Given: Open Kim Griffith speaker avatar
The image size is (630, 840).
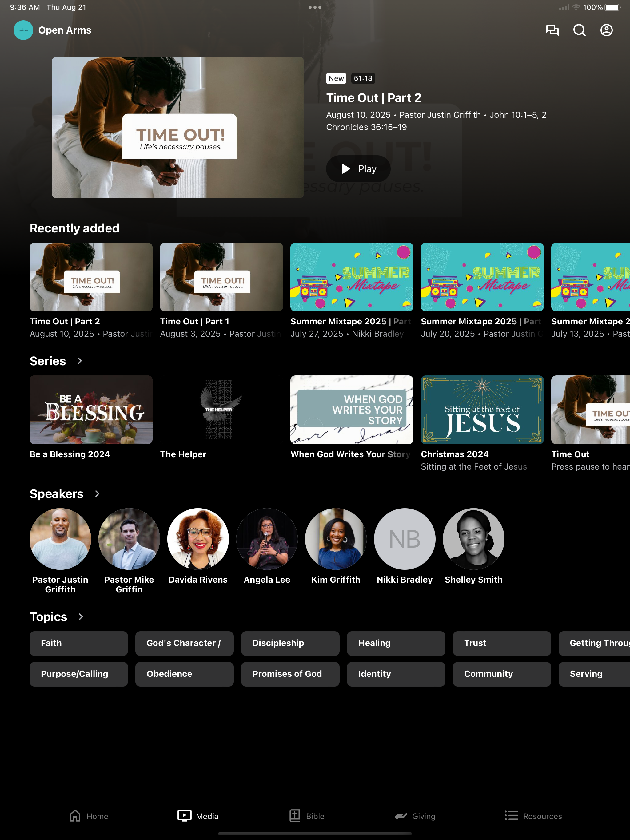Looking at the screenshot, I should [336, 539].
